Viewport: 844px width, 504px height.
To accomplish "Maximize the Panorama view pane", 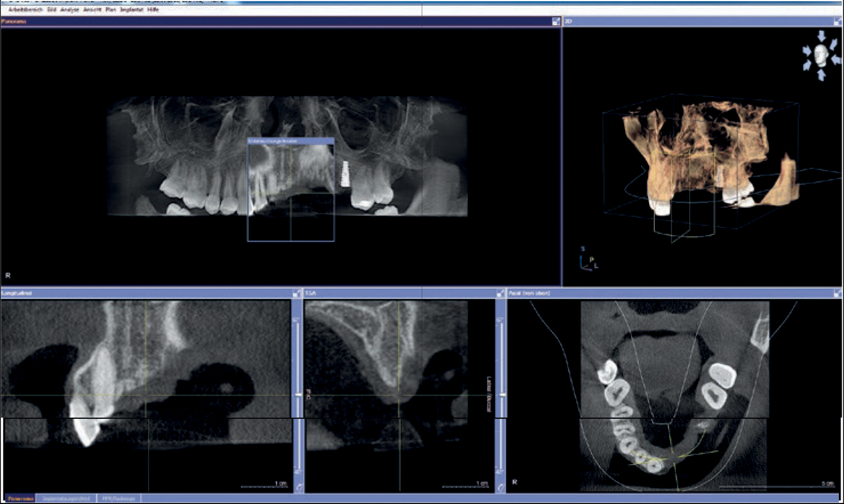I will (x=556, y=21).
